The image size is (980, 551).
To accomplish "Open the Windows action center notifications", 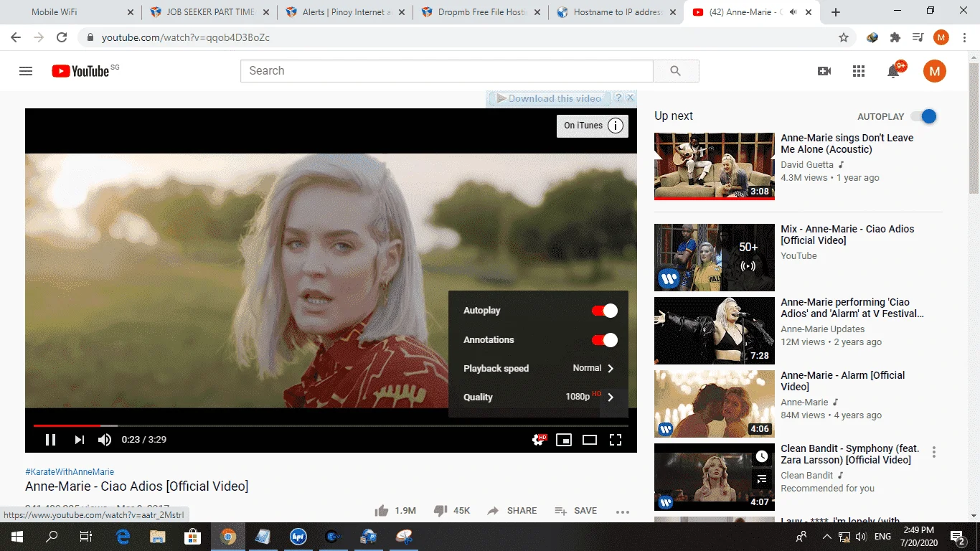I will click(958, 537).
